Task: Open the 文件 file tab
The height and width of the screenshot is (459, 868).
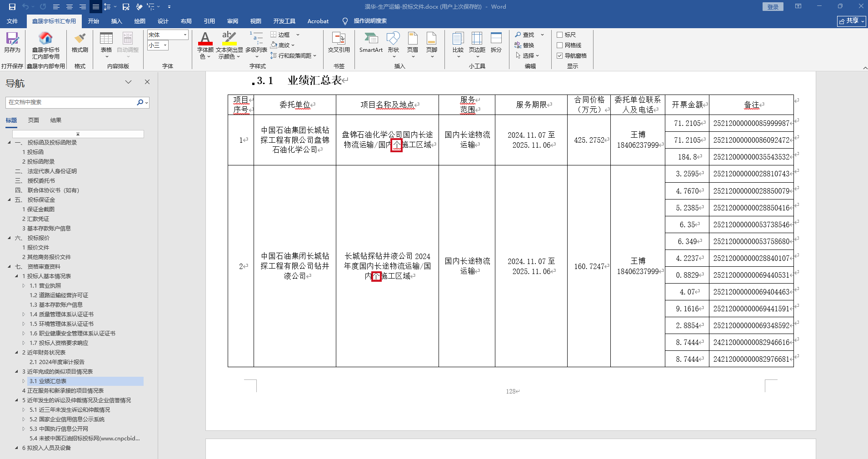Action: pos(12,21)
